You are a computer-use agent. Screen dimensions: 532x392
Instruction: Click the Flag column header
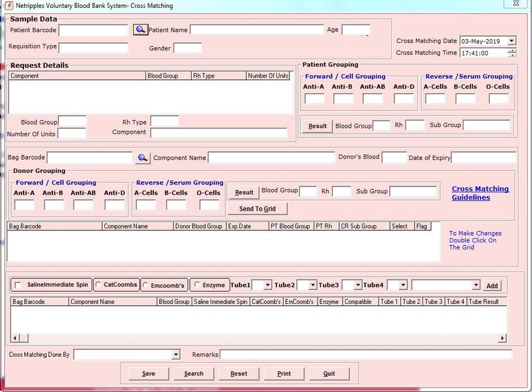[x=422, y=226]
